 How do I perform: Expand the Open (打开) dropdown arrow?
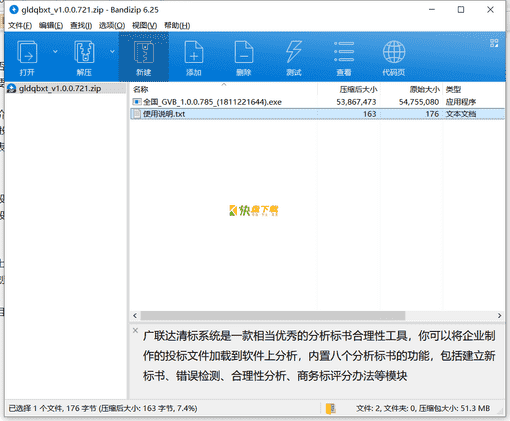pos(55,51)
